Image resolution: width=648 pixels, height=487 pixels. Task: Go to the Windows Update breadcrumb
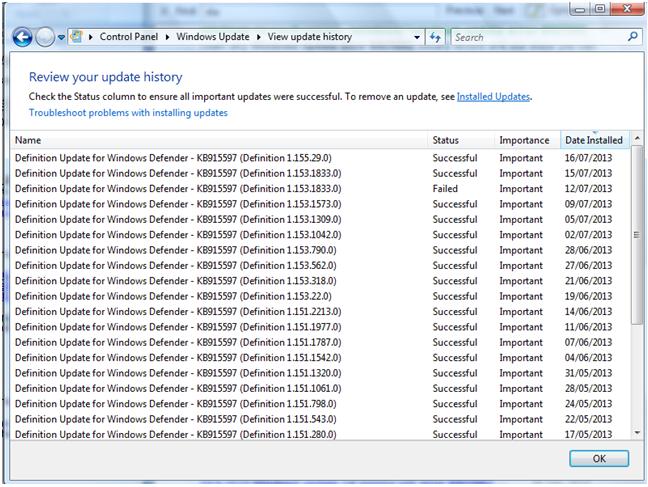click(213, 37)
